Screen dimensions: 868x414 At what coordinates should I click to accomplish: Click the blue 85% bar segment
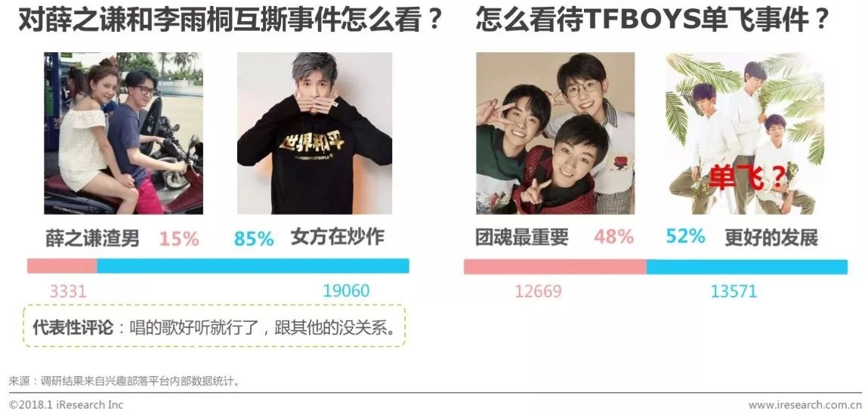(x=253, y=266)
